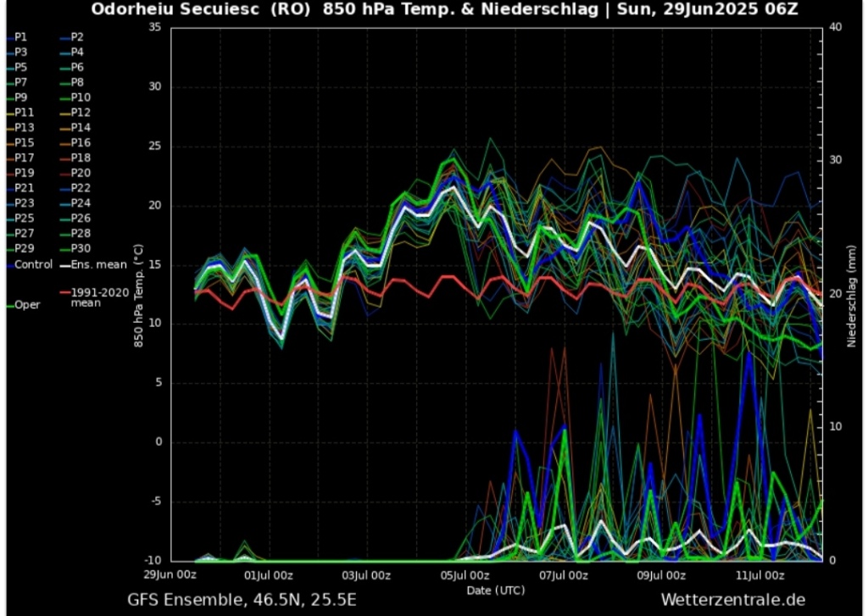Image resolution: width=868 pixels, height=616 pixels.
Task: Click the 11Jul 00z date tick
Action: pyautogui.click(x=759, y=575)
